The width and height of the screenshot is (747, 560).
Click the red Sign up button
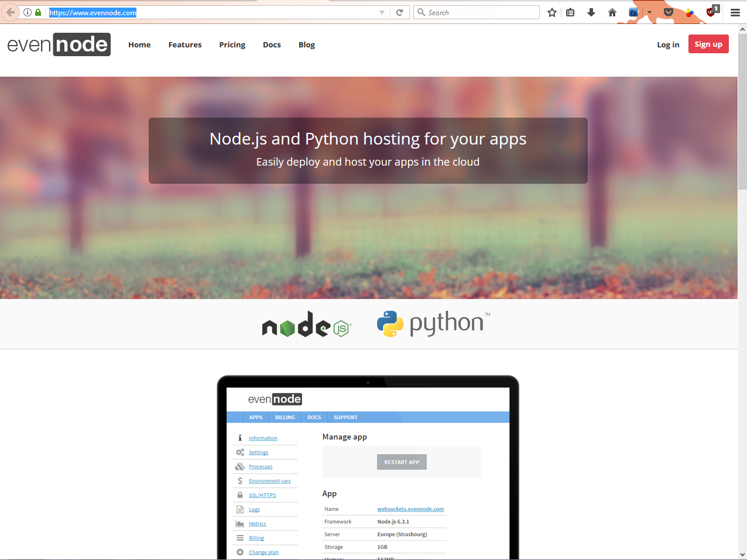708,44
